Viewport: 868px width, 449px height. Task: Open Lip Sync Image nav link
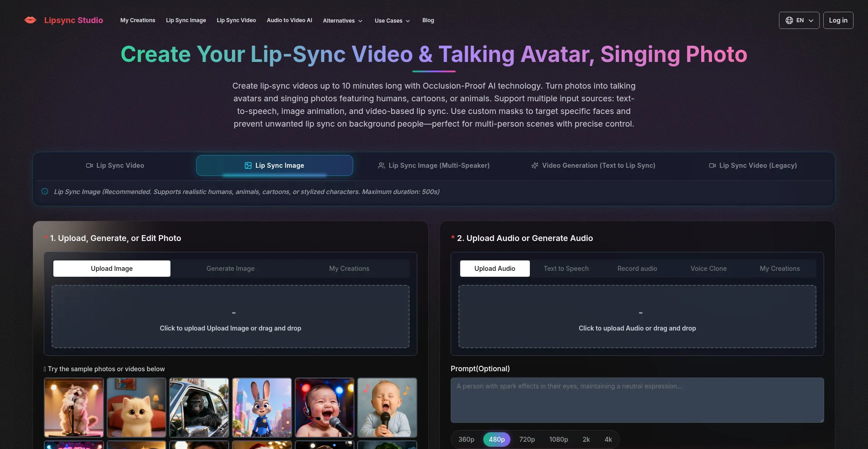[x=186, y=20]
